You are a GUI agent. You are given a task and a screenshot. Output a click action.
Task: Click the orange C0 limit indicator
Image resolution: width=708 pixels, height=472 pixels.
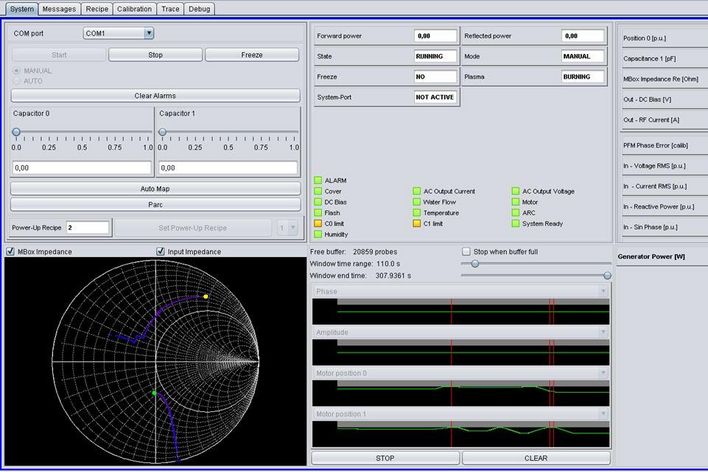pyautogui.click(x=318, y=223)
